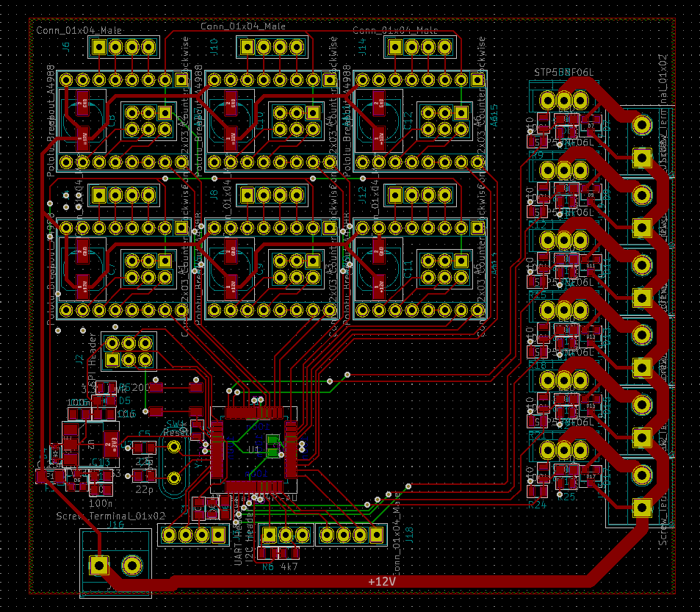700x612 pixels.
Task: Select the 4k7 value label
Action: click(x=289, y=567)
